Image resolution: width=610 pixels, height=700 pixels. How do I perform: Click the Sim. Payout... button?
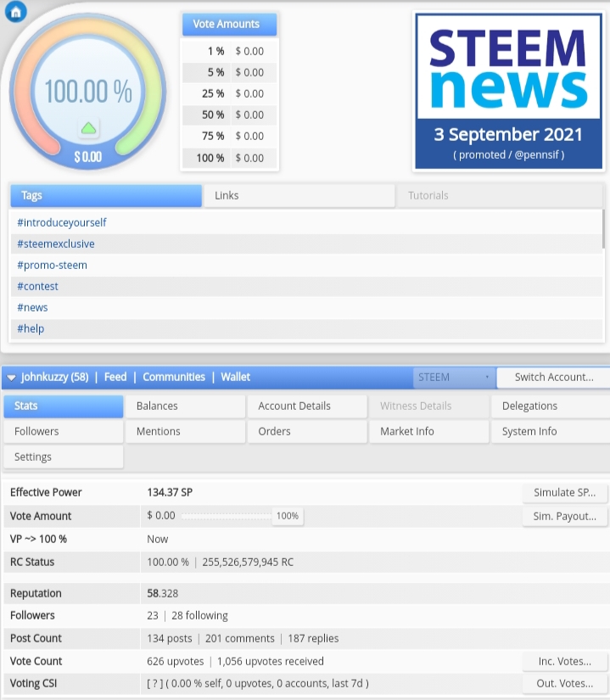[x=564, y=517]
